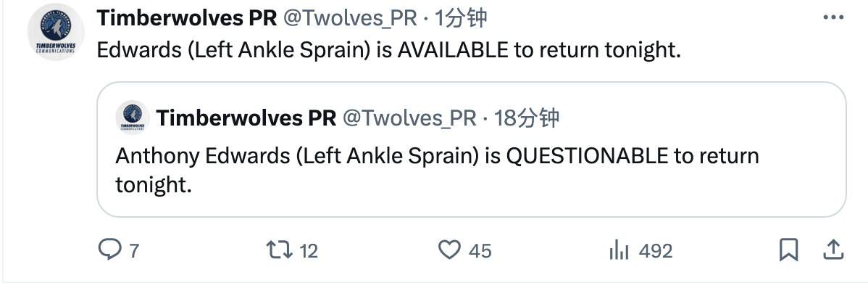The height and width of the screenshot is (283, 868).
Task: Click the @Twolves_PR handle of the main tweet
Action: tap(350, 18)
